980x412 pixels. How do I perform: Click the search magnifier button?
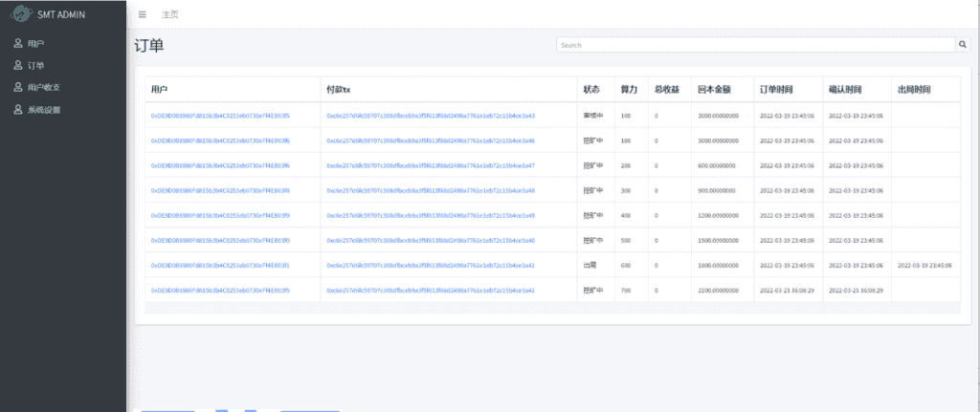963,45
